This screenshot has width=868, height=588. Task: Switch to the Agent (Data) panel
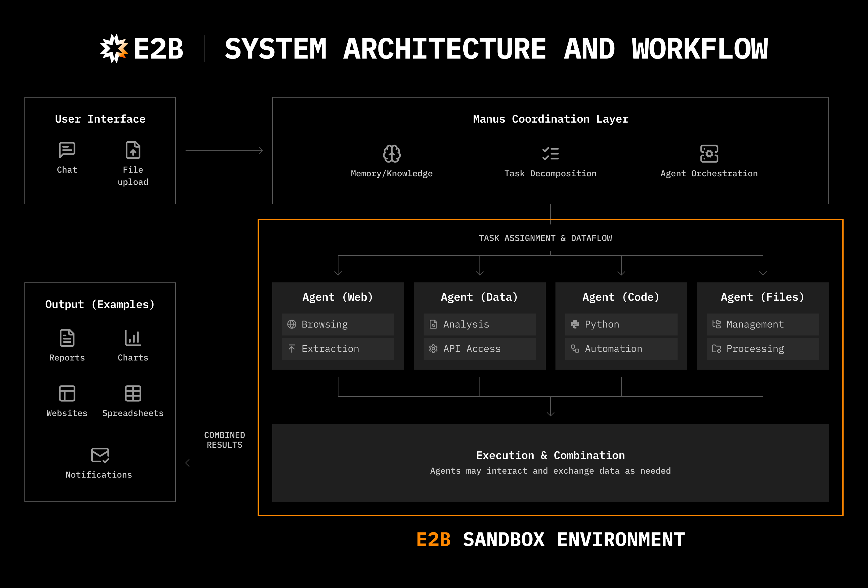click(x=479, y=297)
